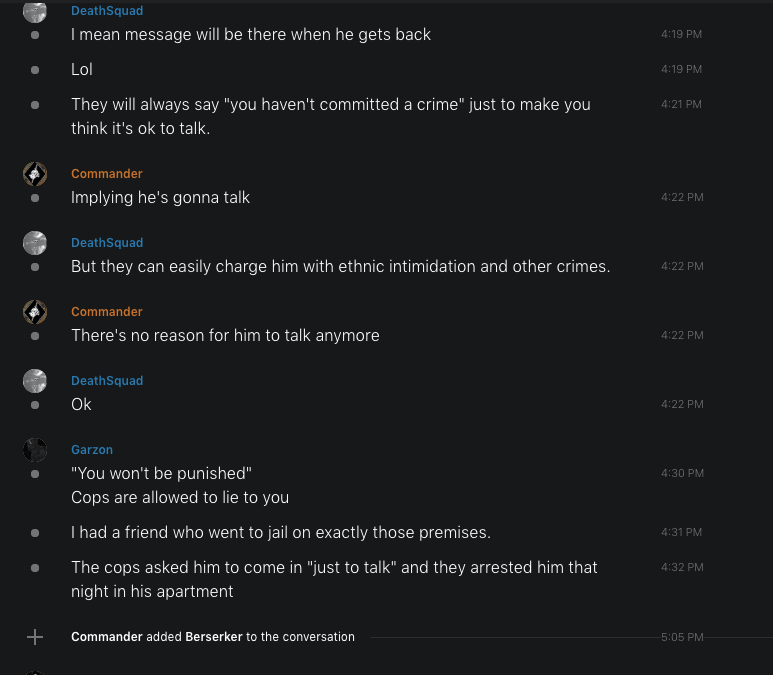Open the Garzon username link
The image size is (773, 675).
pyautogui.click(x=92, y=450)
